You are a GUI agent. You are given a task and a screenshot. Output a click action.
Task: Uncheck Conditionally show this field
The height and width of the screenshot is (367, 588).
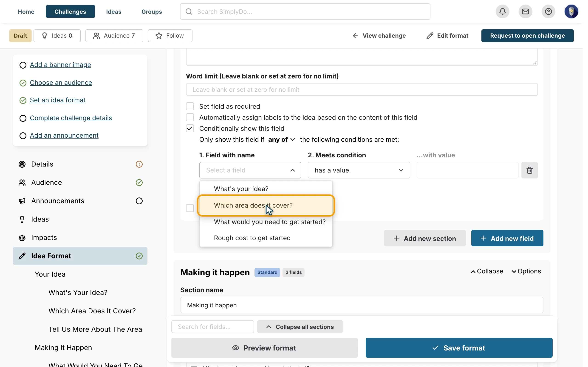[x=190, y=128]
